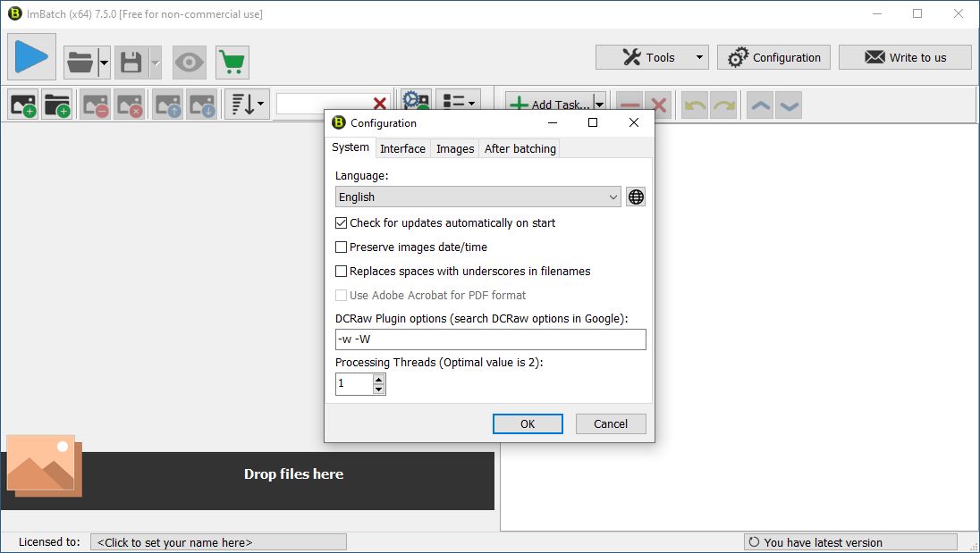Viewport: 980px width, 553px height.
Task: Remove all images with red x icon
Action: 130,105
